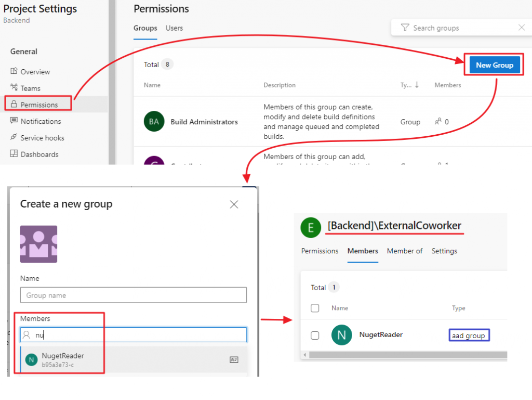Click the Group type cell of Build Administrators
The height and width of the screenshot is (400, 532).
tap(410, 122)
